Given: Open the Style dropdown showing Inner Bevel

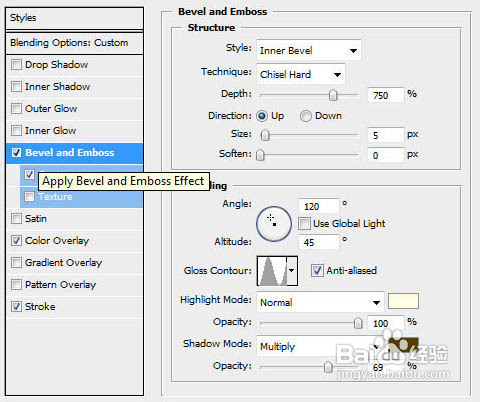Looking at the screenshot, I should [x=309, y=50].
